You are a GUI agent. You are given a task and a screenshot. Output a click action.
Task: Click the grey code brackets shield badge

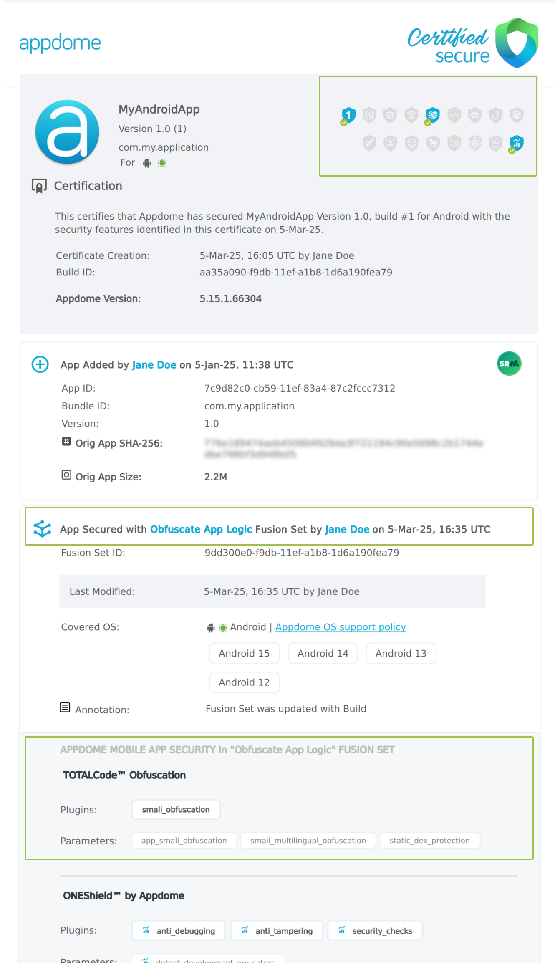pos(454,115)
